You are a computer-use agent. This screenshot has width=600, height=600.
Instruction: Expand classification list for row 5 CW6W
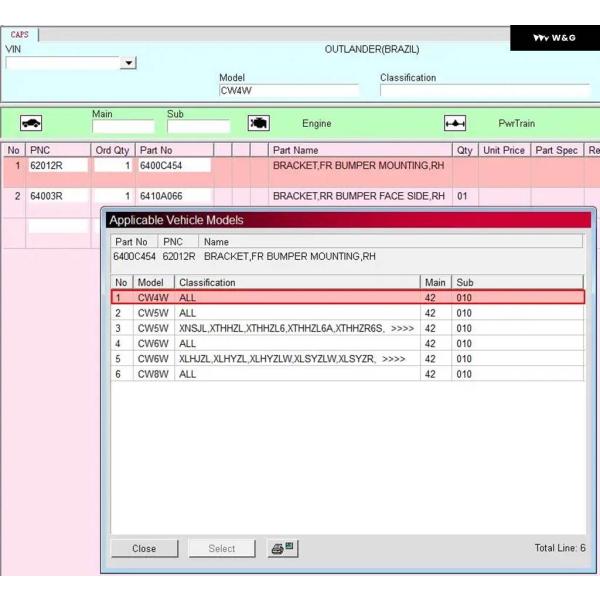pos(393,359)
